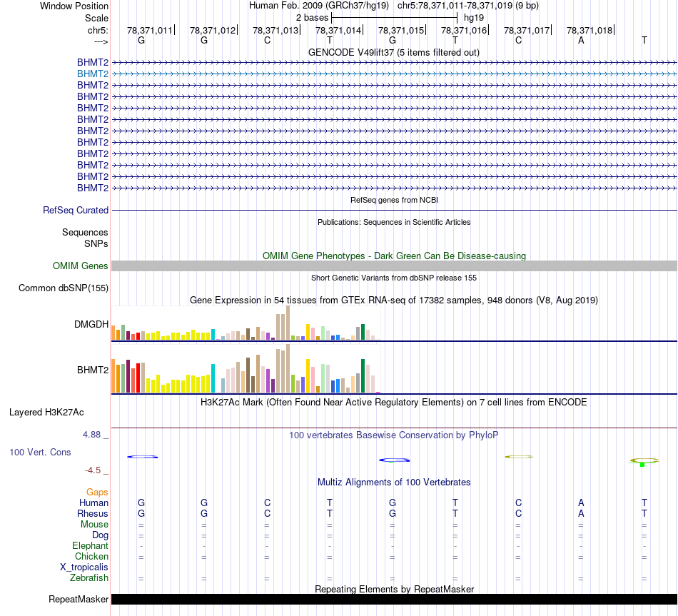Screen dimensions: 678x616
Task: Click the base A in the ruler sequence
Action: (x=581, y=40)
